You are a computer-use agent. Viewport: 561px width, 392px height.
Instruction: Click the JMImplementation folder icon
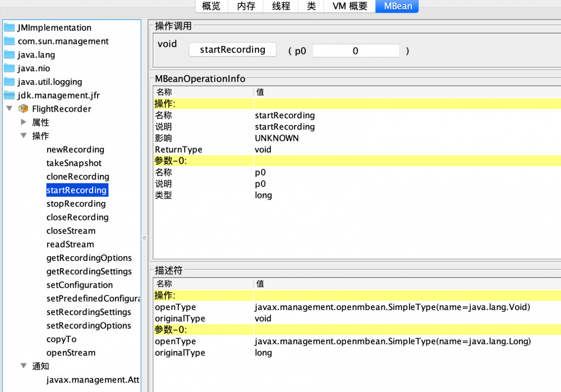point(10,27)
